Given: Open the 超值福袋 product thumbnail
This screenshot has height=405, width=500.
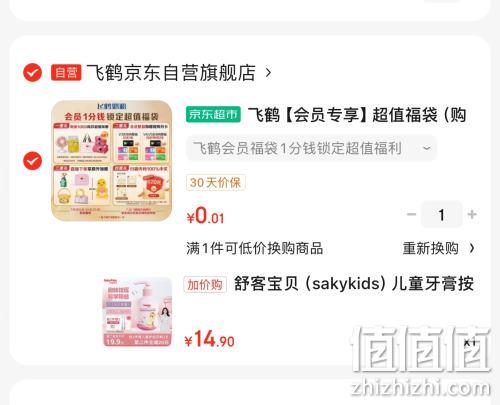Looking at the screenshot, I should tap(112, 161).
